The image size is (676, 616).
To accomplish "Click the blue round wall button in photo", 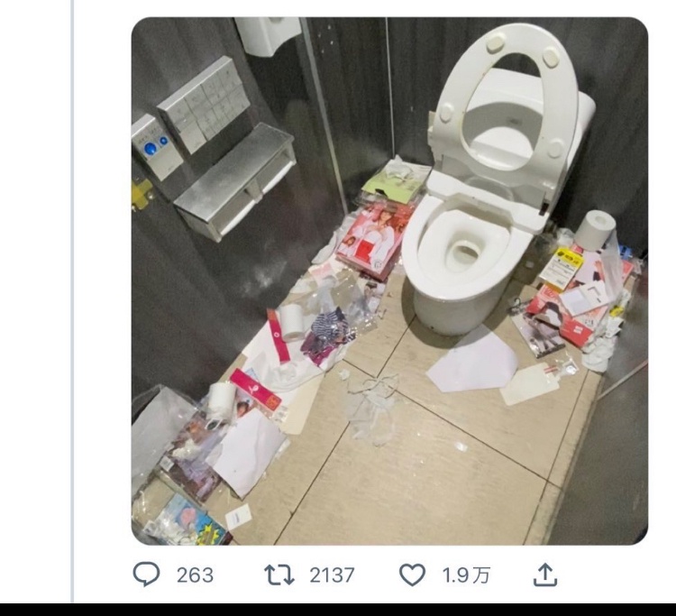I will click(151, 149).
